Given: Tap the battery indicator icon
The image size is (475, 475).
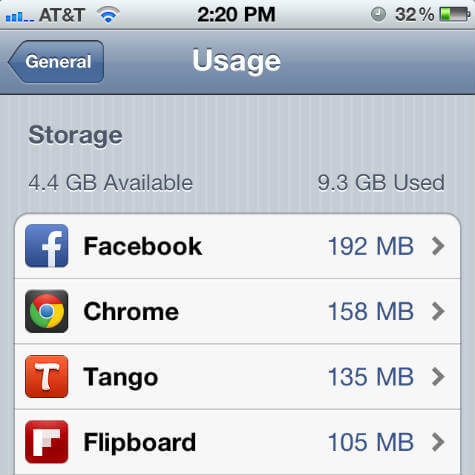Looking at the screenshot, I should (455, 14).
